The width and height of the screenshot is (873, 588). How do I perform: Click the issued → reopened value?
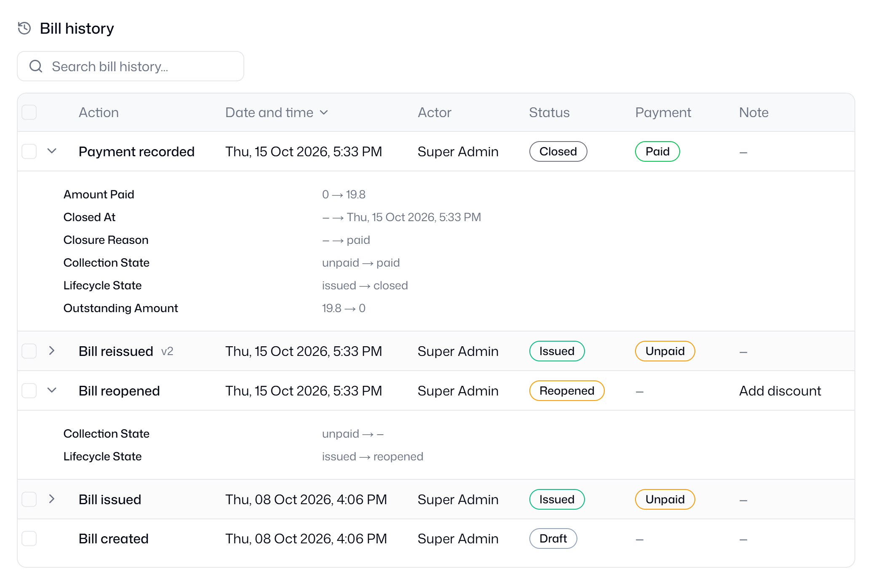pos(372,456)
